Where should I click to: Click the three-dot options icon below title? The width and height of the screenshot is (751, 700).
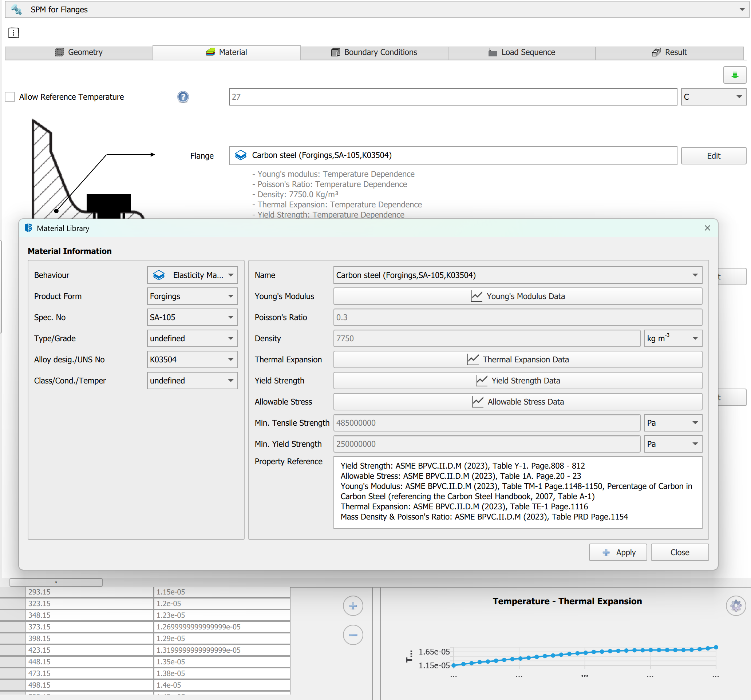13,33
